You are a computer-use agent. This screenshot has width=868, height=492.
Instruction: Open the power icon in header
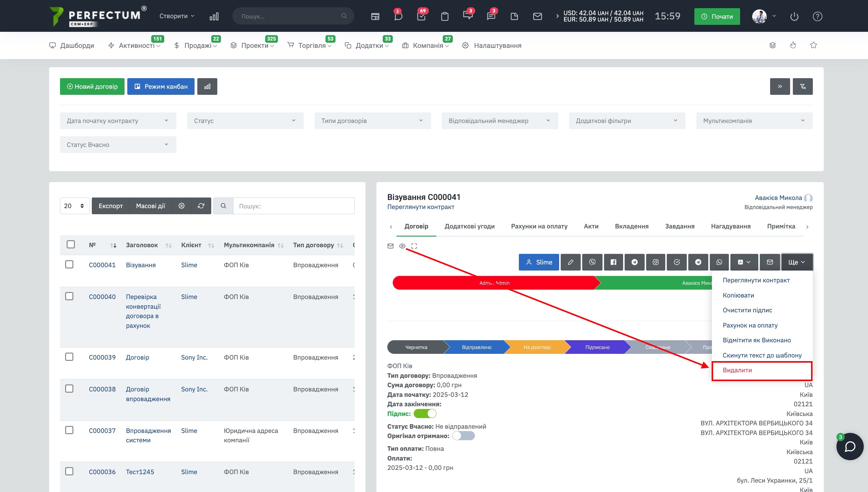794,16
